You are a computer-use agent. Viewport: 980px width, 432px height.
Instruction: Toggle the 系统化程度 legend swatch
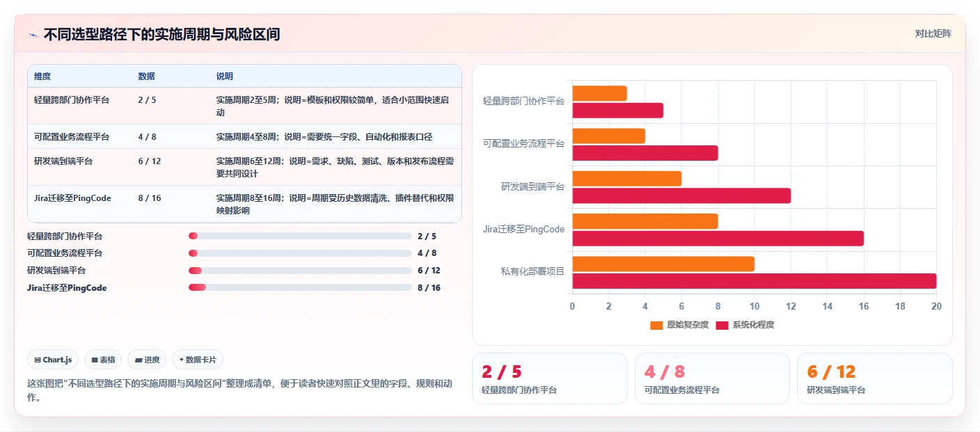coord(722,325)
